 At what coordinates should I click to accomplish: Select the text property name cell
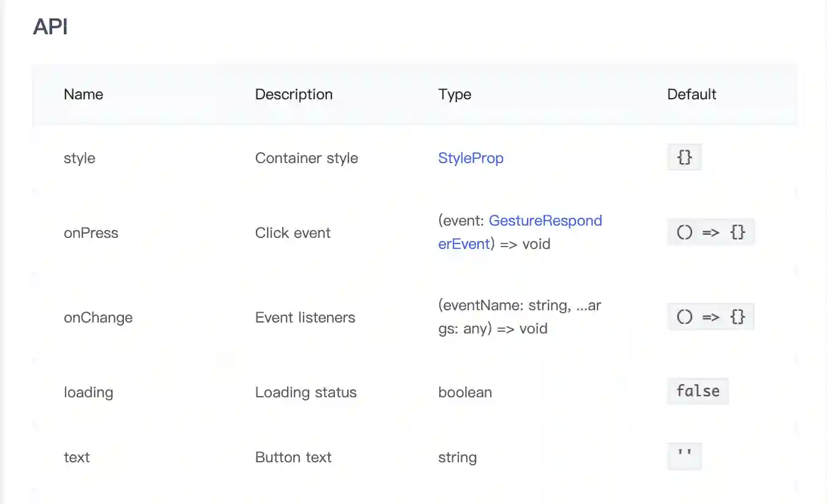coord(77,457)
